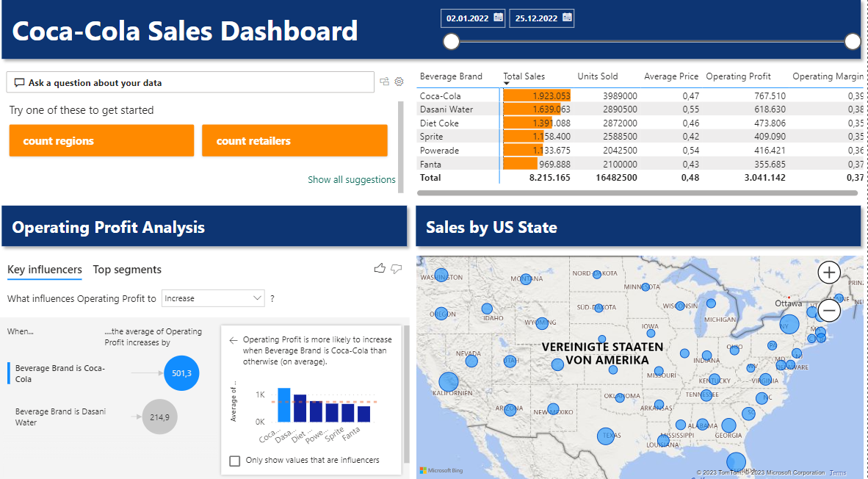The image size is (868, 479).
Task: Give thumbs down feedback on key influencers
Action: pyautogui.click(x=397, y=269)
